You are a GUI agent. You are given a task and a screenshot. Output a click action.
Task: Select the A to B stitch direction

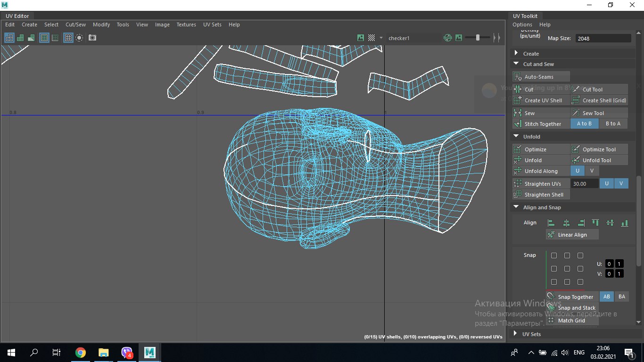pyautogui.click(x=584, y=123)
